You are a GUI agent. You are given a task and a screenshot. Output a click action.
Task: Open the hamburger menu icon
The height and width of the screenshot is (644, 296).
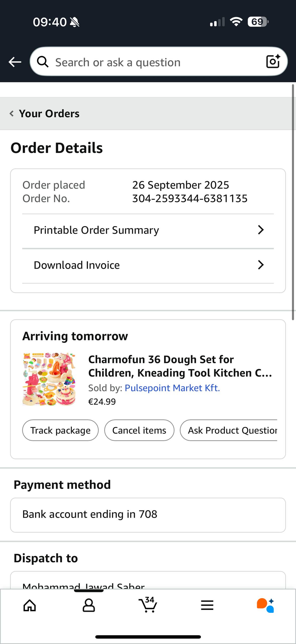207,605
